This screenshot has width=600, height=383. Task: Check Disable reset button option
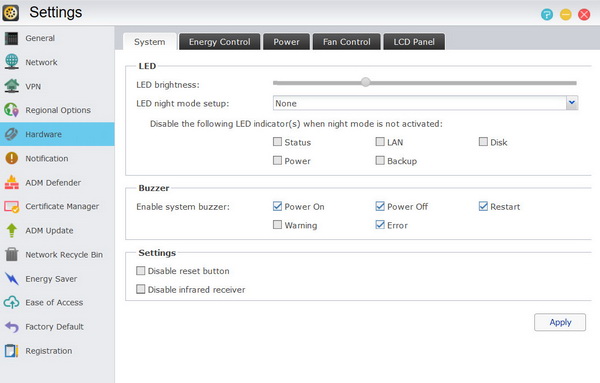coord(140,271)
